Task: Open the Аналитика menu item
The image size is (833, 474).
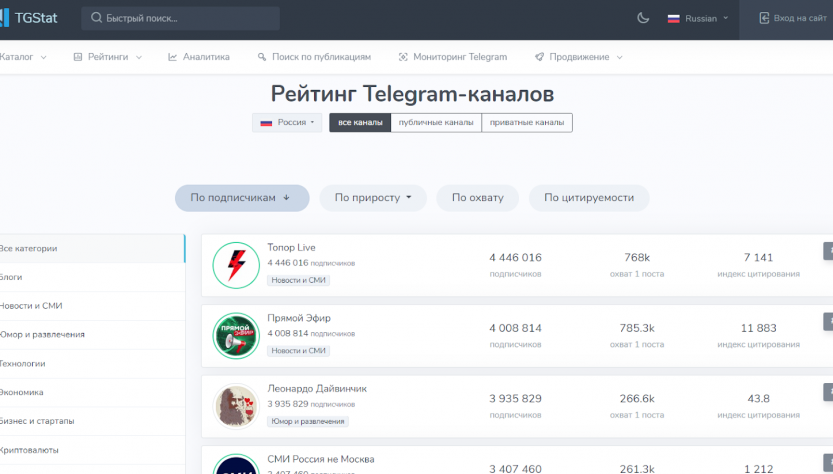Action: click(x=199, y=57)
